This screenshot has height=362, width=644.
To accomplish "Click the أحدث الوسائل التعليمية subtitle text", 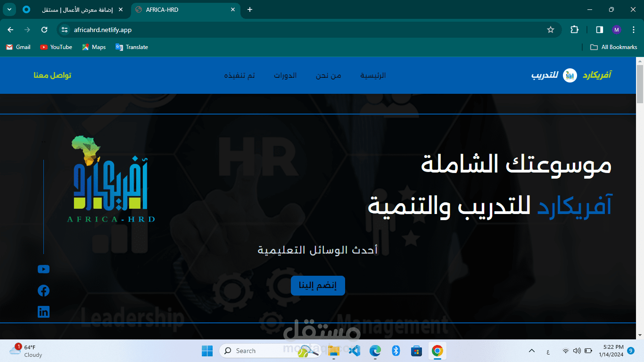I will pos(318,250).
